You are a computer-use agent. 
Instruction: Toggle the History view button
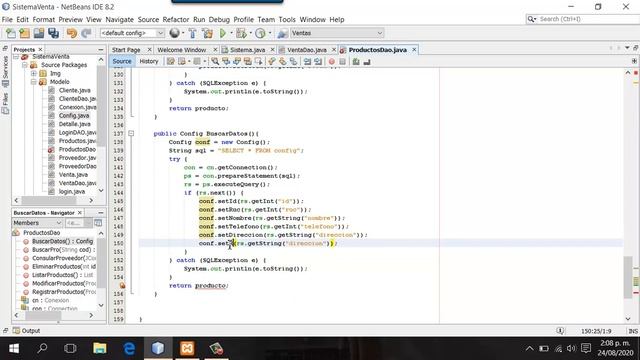click(x=149, y=61)
